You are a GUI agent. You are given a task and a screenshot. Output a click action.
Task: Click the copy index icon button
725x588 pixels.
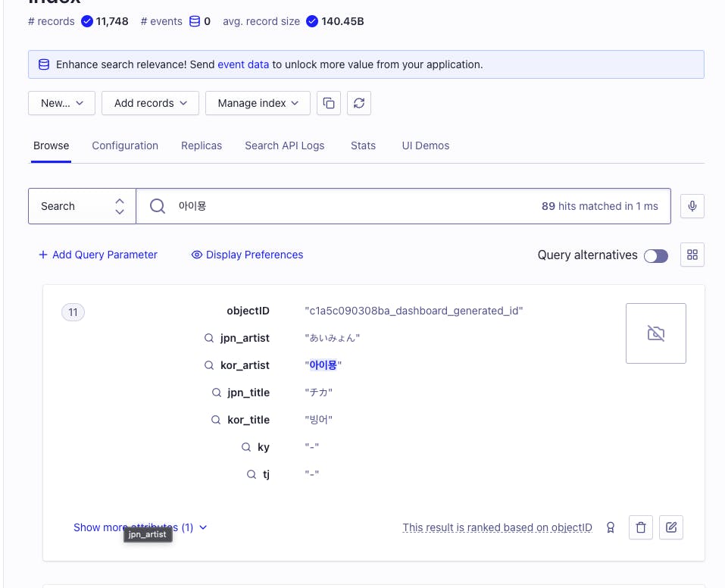329,103
